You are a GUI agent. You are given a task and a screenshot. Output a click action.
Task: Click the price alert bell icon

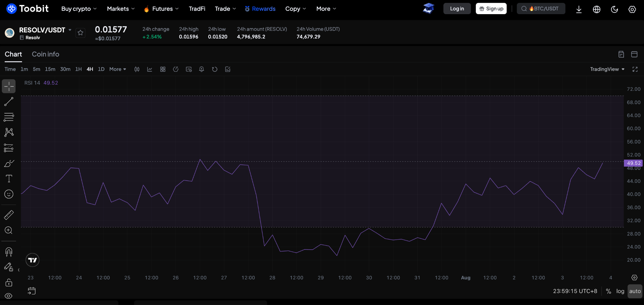point(202,69)
